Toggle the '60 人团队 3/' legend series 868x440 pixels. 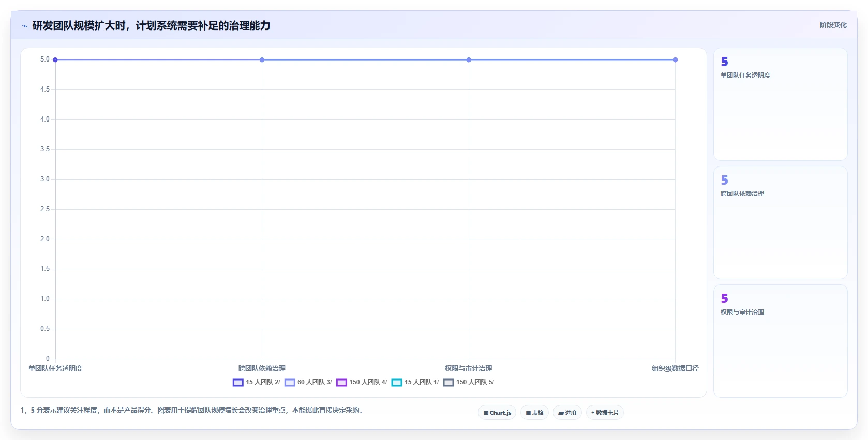308,382
